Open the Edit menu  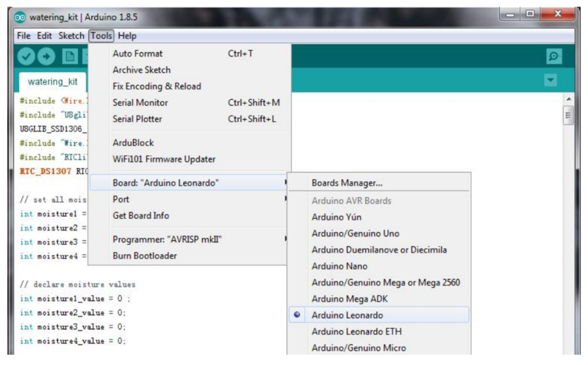pyautogui.click(x=44, y=36)
